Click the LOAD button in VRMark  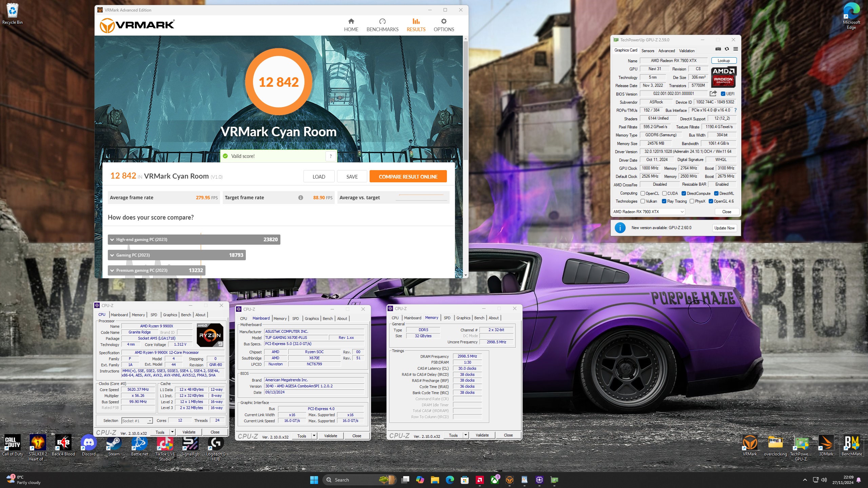[x=319, y=177]
